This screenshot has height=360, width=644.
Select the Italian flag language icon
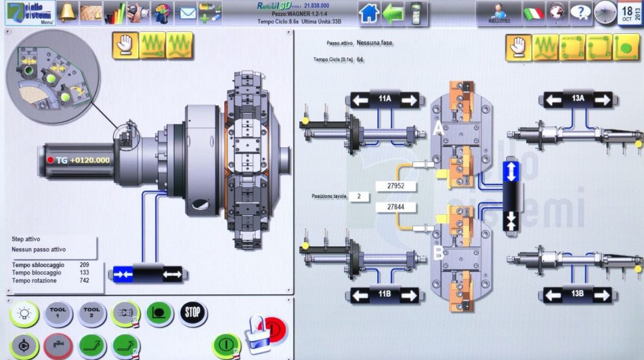pos(533,13)
